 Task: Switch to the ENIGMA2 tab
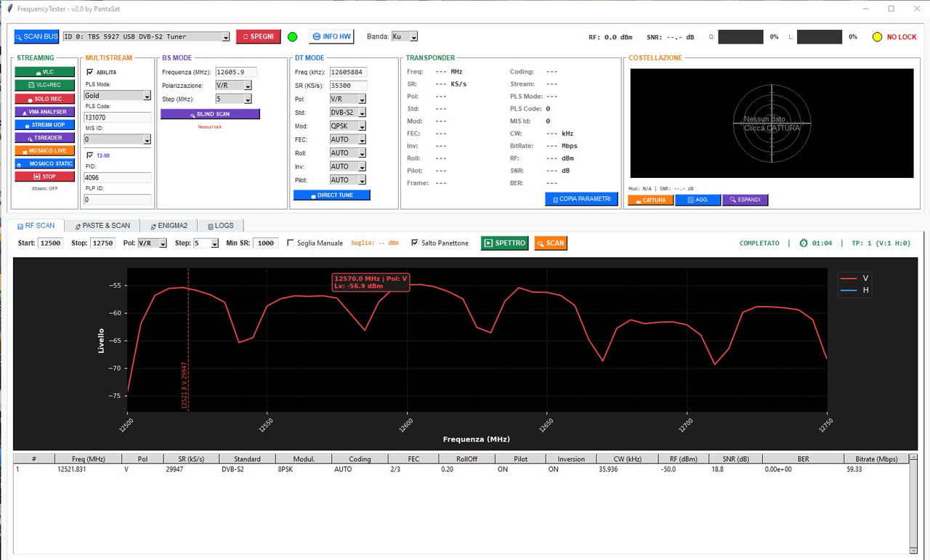point(168,225)
